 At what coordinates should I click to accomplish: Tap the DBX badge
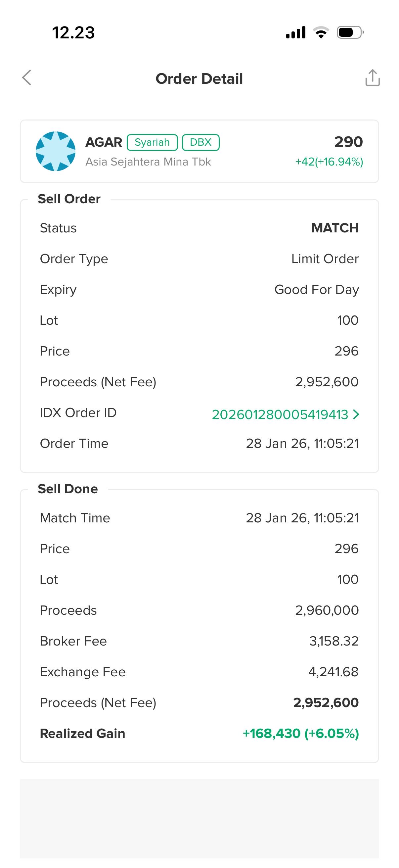coord(201,142)
